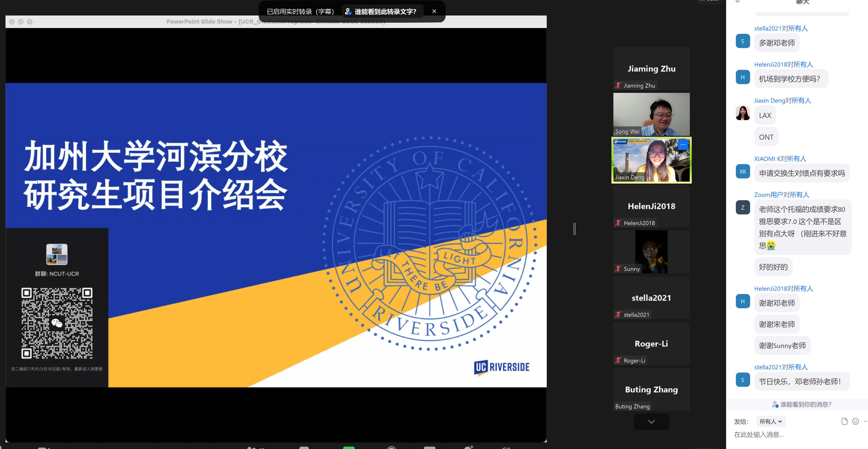
Task: Click the divider handle beside the gallery
Action: [574, 229]
